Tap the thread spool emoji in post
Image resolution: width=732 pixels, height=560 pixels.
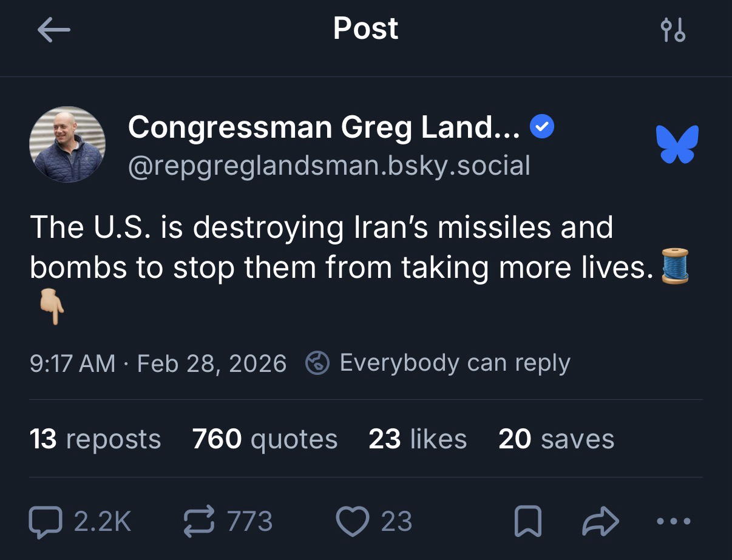click(x=675, y=266)
